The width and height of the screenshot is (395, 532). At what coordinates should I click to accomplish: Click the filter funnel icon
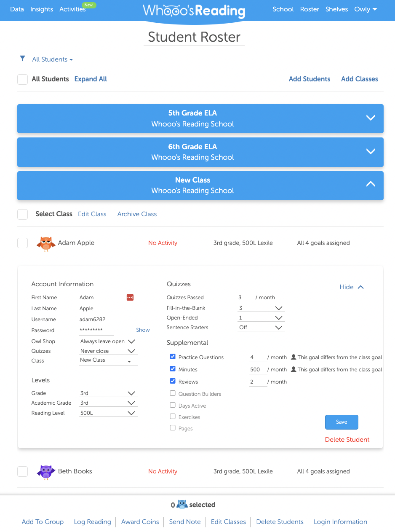click(23, 59)
